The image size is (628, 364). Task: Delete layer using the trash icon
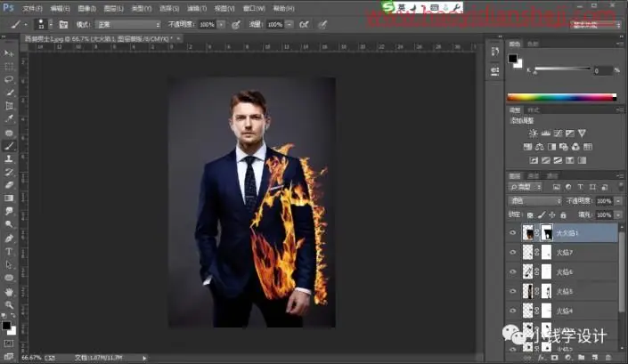coord(608,357)
